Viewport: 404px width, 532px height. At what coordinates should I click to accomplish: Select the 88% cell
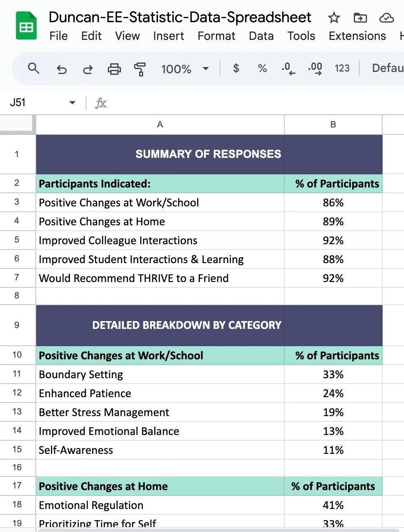(333, 259)
